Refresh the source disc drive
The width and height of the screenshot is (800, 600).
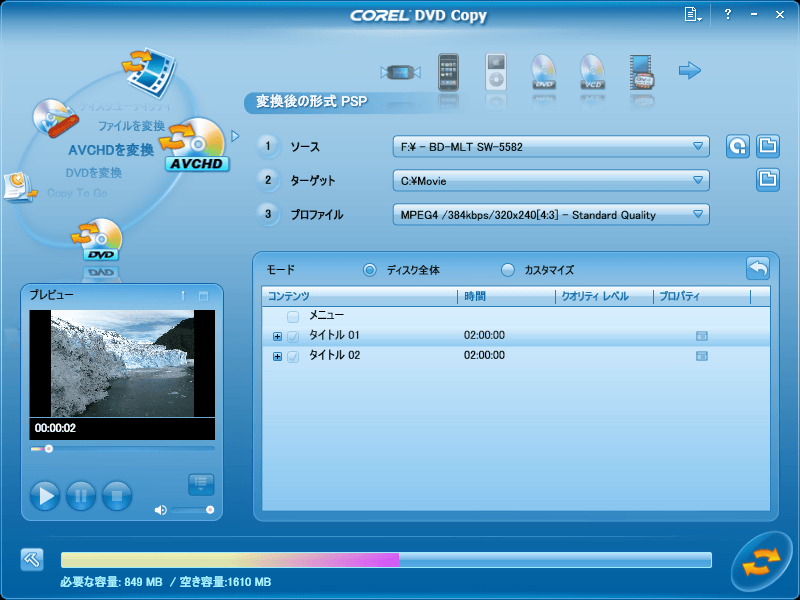coord(738,146)
